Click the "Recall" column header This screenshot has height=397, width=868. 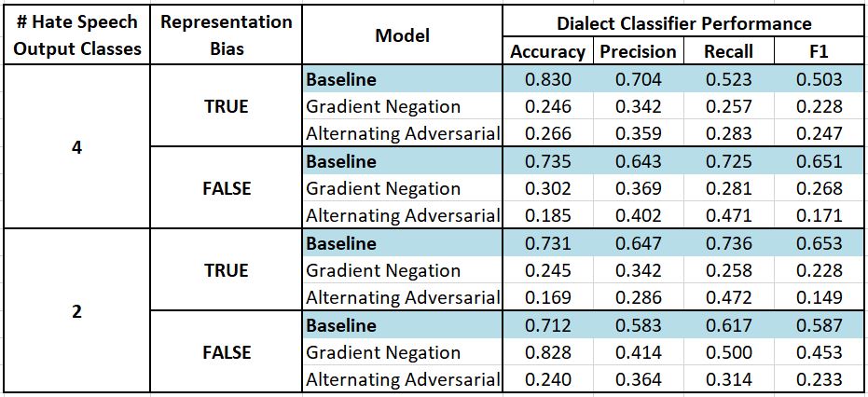(728, 52)
